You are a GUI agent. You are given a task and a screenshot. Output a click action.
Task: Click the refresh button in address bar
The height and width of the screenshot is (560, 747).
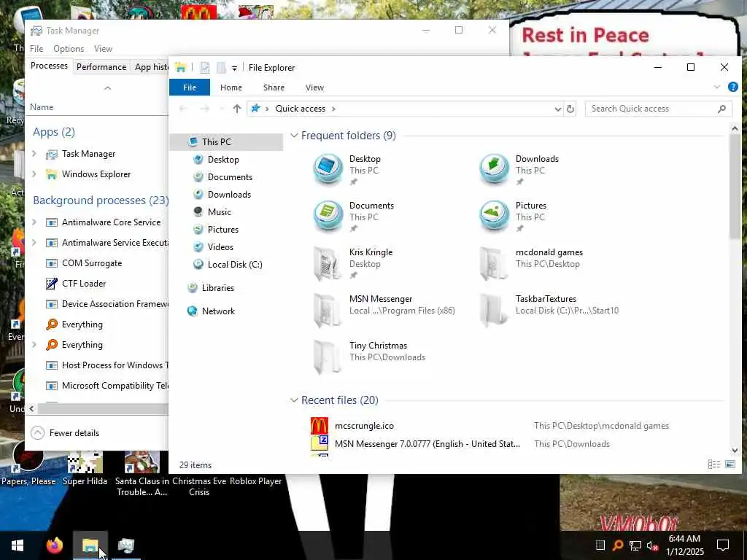click(570, 109)
